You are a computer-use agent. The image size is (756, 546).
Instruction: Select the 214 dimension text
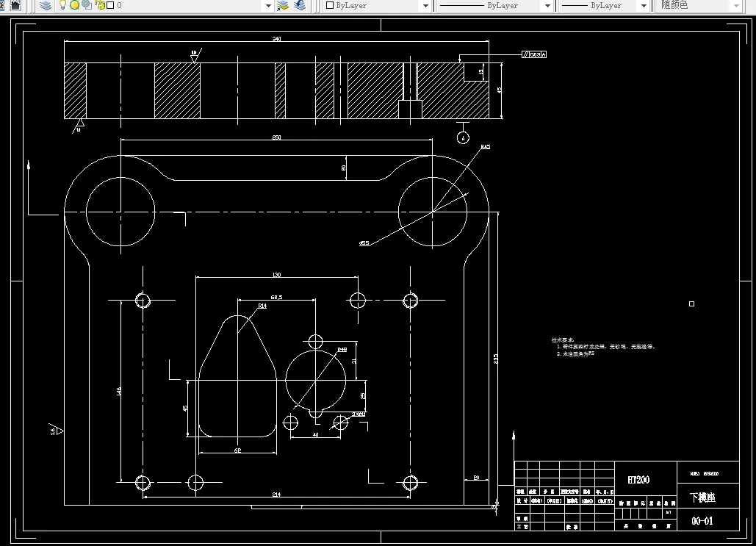click(x=276, y=495)
